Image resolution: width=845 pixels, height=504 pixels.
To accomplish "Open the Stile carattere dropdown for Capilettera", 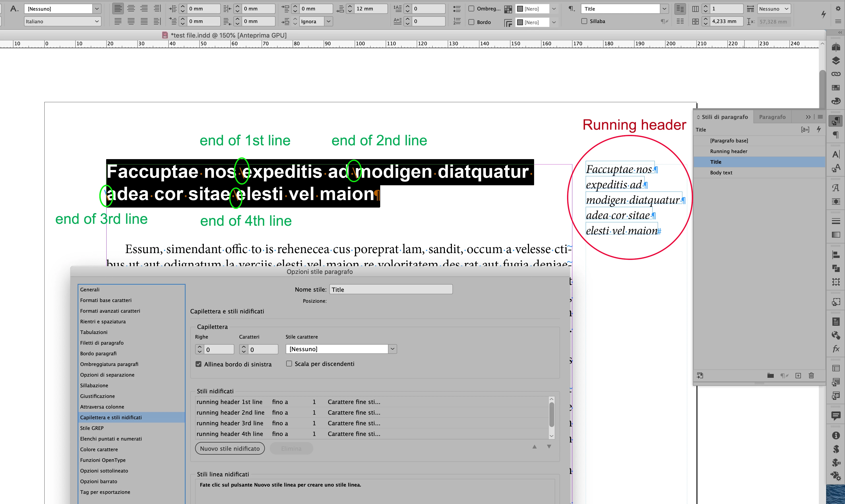I will click(x=392, y=349).
